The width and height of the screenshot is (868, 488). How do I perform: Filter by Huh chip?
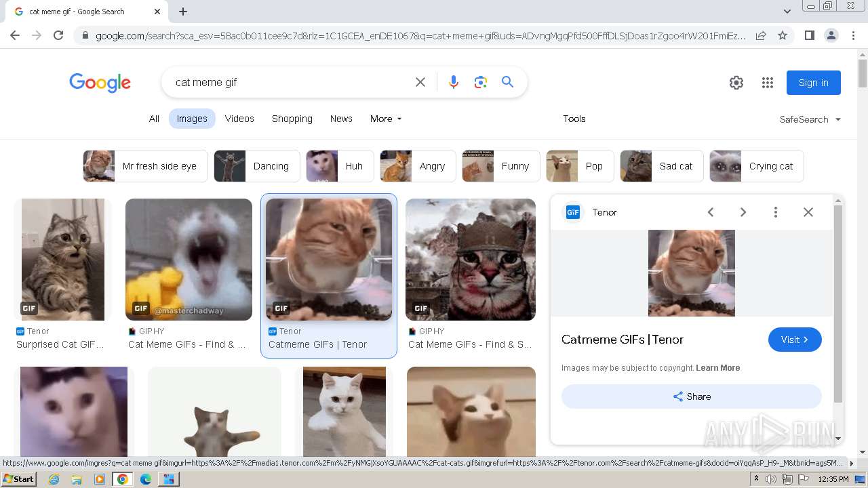(x=340, y=166)
